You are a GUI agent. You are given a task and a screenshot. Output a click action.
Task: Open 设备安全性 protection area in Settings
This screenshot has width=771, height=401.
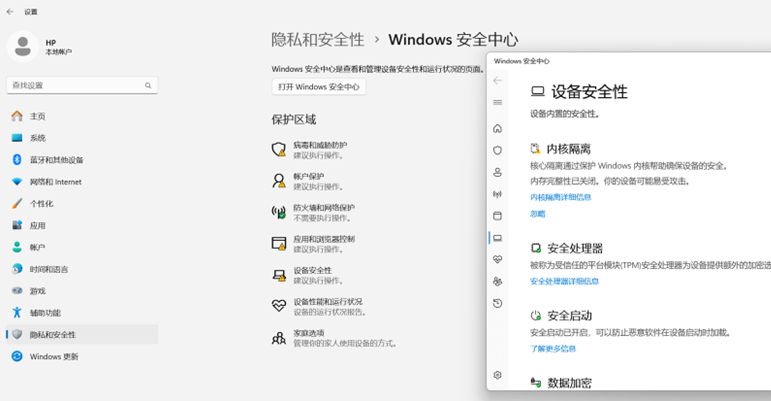click(x=308, y=275)
